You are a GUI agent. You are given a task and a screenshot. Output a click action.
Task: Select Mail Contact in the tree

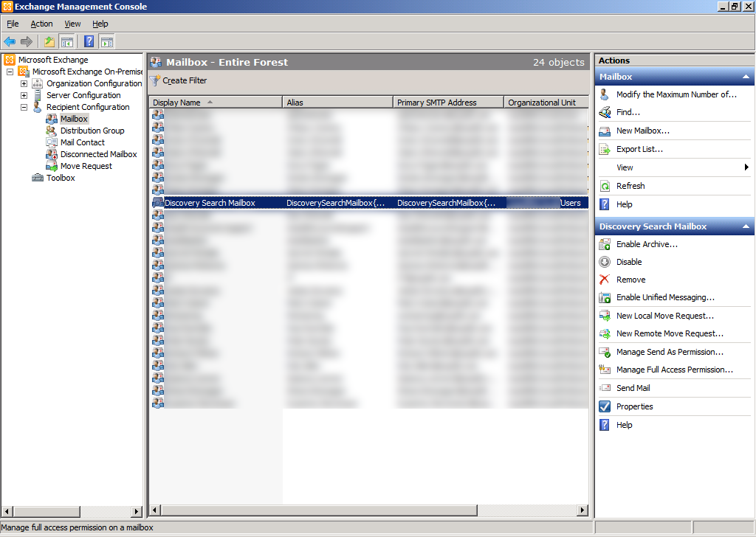point(83,142)
